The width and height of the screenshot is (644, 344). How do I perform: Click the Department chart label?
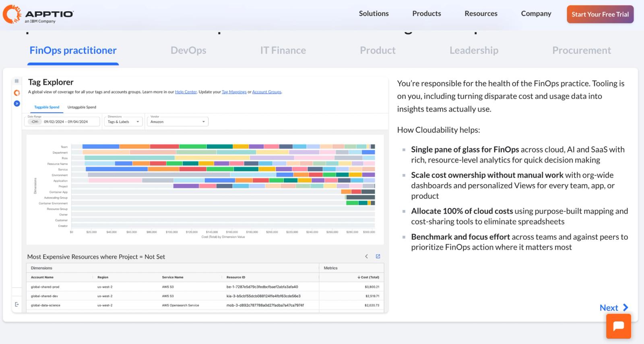60,153
